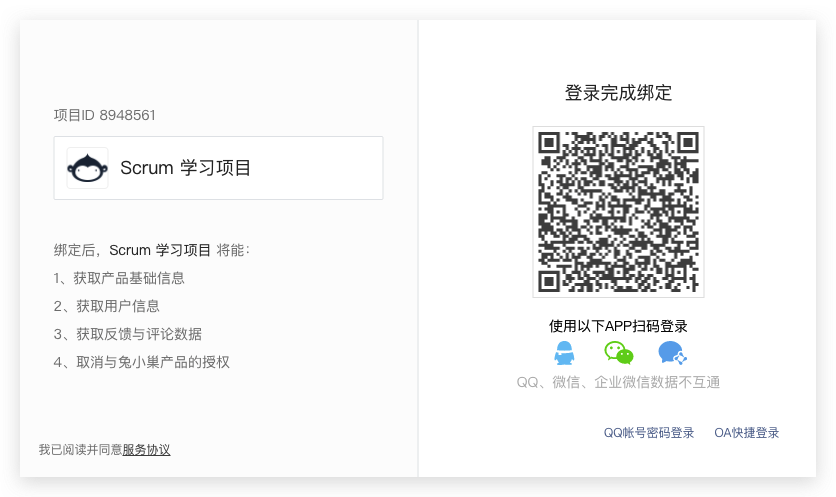Click the 我已阅读并同意 text
The image size is (836, 497).
click(x=81, y=450)
